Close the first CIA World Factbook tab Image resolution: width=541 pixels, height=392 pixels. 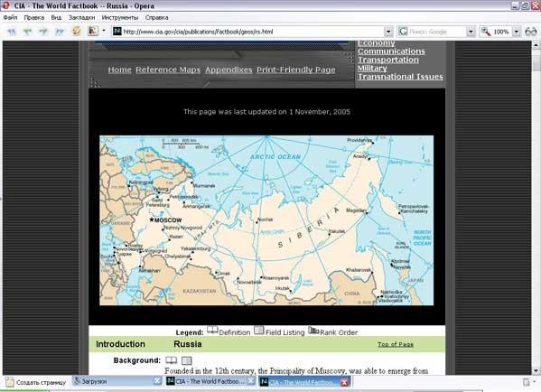[251, 381]
